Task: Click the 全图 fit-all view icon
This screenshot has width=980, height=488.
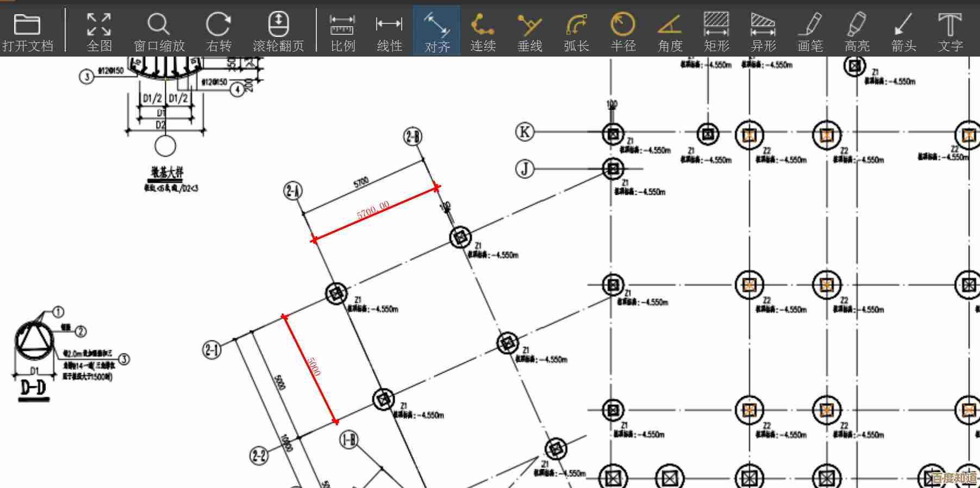Action: (x=99, y=30)
